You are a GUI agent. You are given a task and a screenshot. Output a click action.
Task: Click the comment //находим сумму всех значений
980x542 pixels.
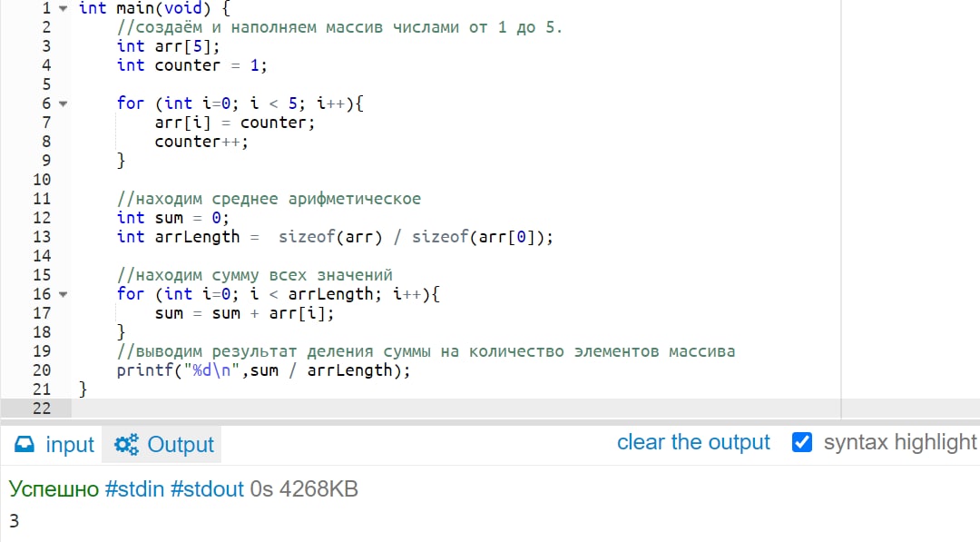point(254,275)
